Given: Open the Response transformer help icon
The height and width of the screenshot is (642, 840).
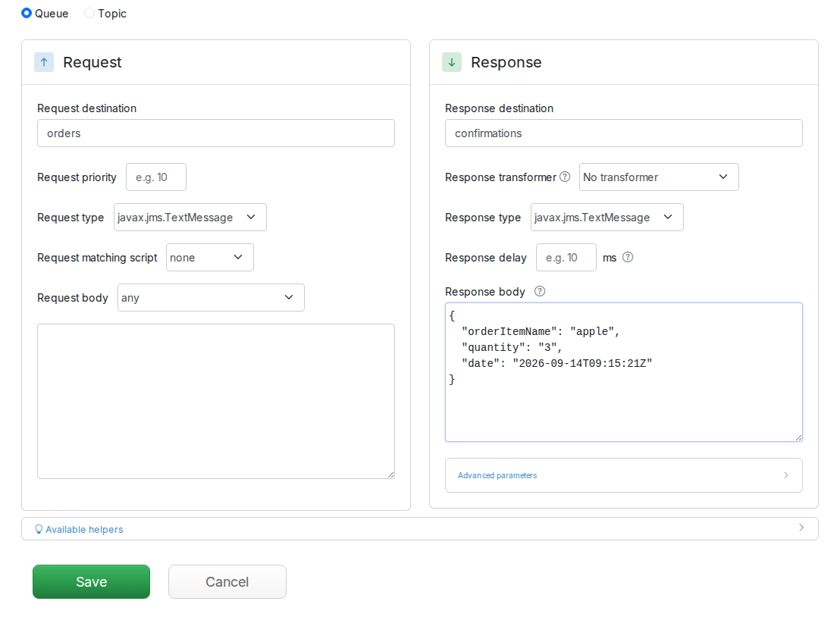Looking at the screenshot, I should click(565, 177).
